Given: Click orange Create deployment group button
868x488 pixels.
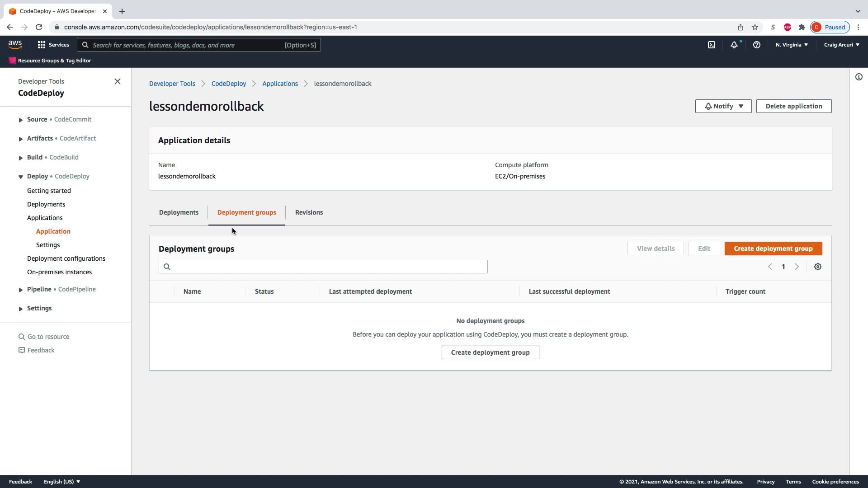Looking at the screenshot, I should pyautogui.click(x=773, y=249).
